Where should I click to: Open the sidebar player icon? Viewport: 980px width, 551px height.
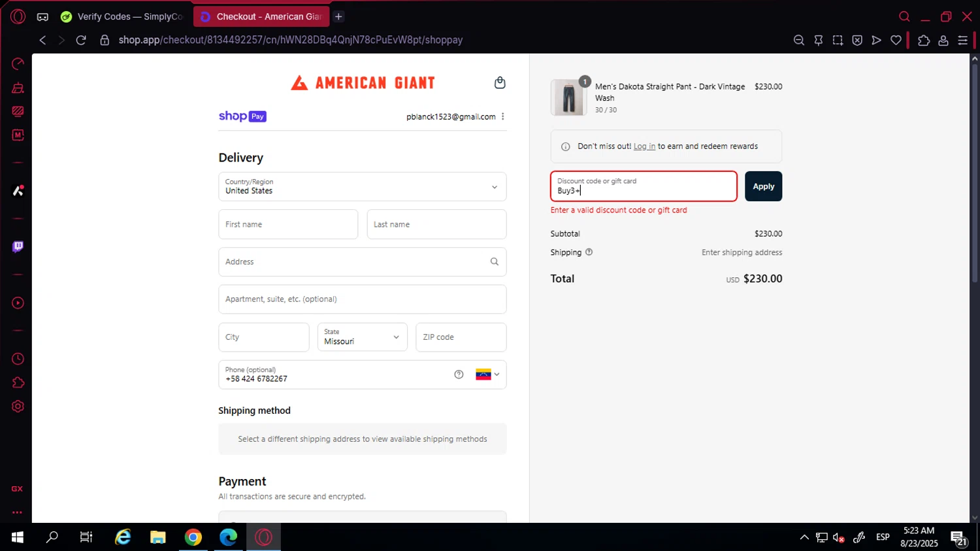(18, 303)
